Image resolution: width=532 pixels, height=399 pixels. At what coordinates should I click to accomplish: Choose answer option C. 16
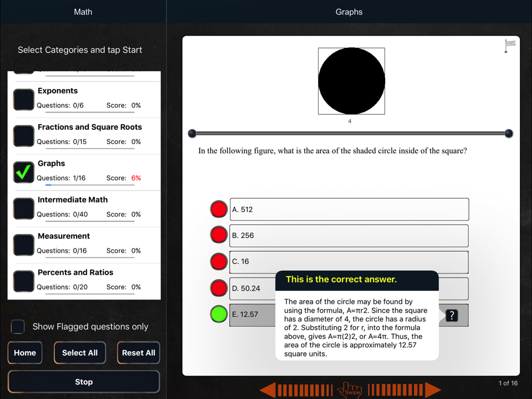[x=348, y=262]
